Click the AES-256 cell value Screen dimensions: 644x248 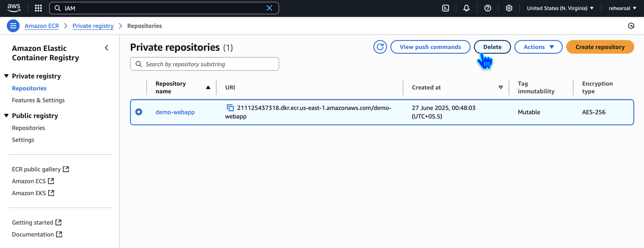(594, 112)
